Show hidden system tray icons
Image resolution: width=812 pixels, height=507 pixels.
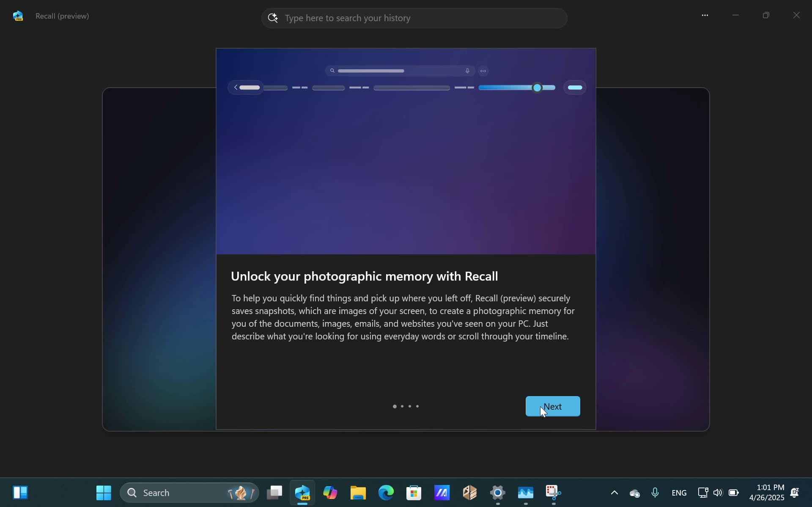(614, 493)
